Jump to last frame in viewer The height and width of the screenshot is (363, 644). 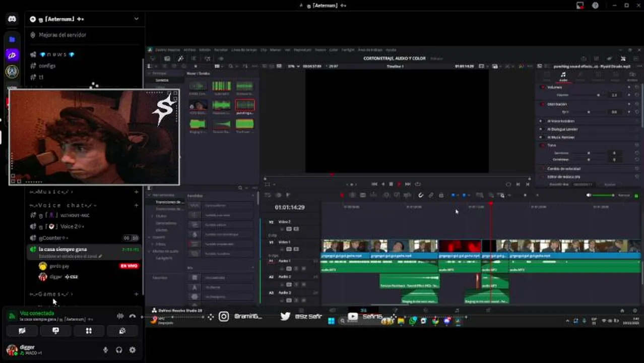pyautogui.click(x=408, y=184)
